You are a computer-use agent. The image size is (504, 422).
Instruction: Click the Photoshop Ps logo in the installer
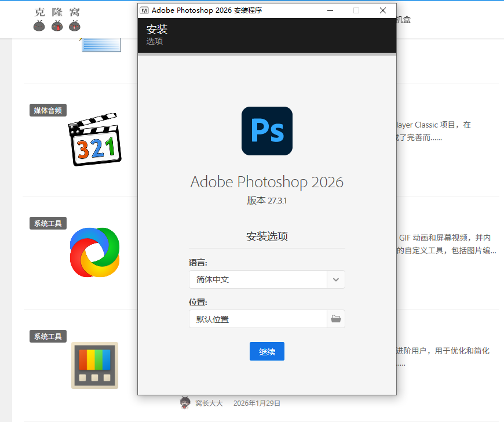tap(266, 130)
